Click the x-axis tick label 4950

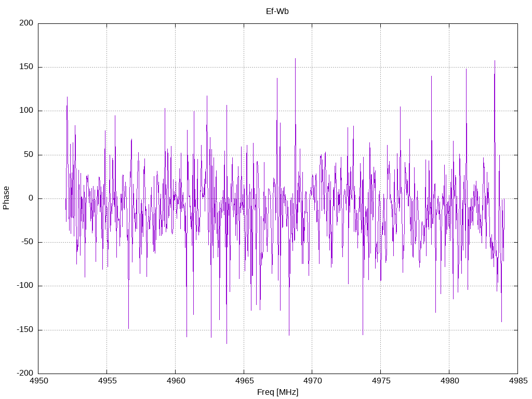(39, 381)
